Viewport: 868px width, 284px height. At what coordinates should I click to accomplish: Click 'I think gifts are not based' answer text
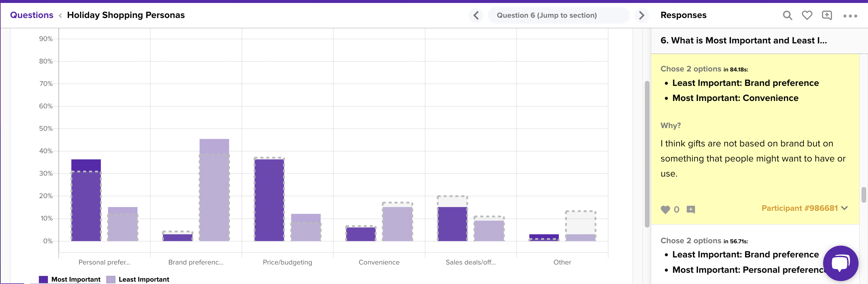coord(753,159)
